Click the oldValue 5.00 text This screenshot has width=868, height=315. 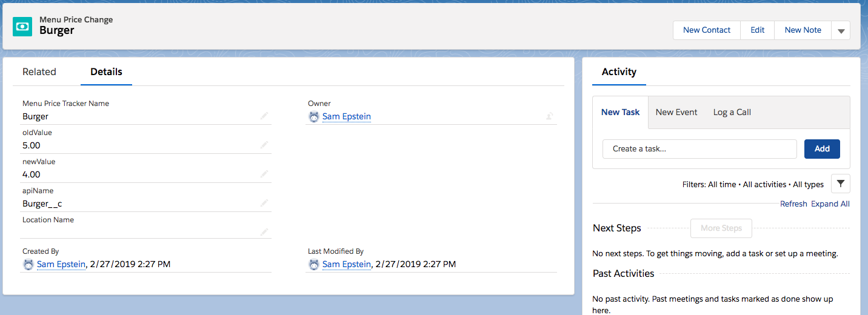(32, 145)
